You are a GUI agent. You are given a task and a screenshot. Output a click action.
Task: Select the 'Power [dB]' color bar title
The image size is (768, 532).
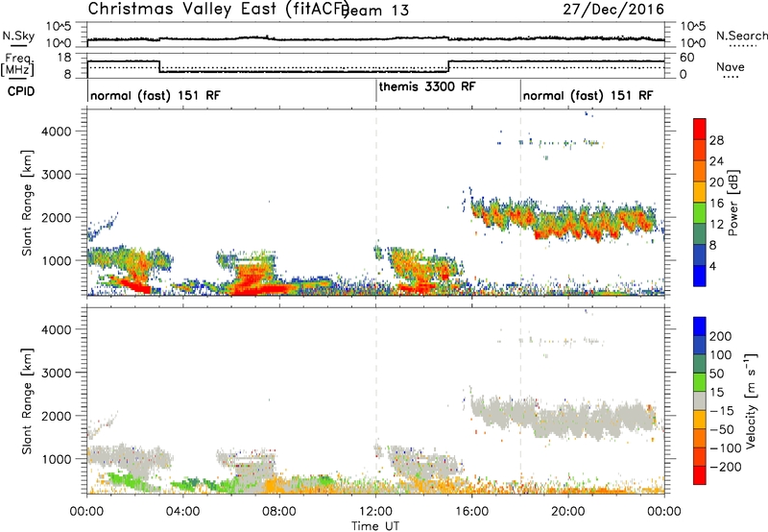(732, 203)
